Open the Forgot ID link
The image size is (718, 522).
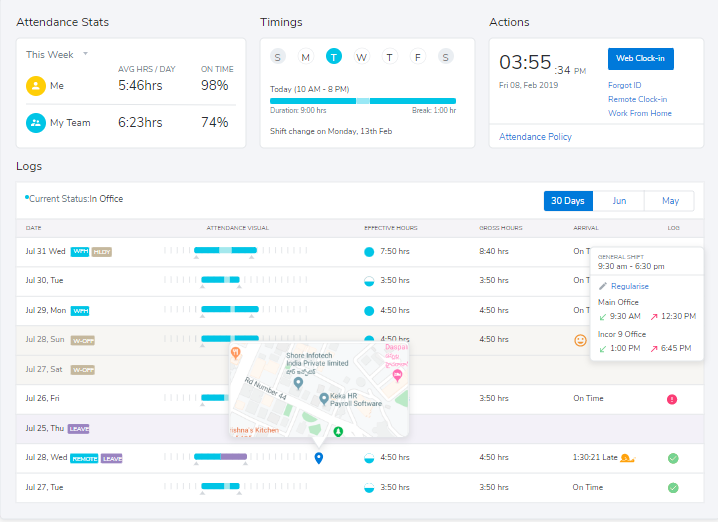[x=625, y=85]
